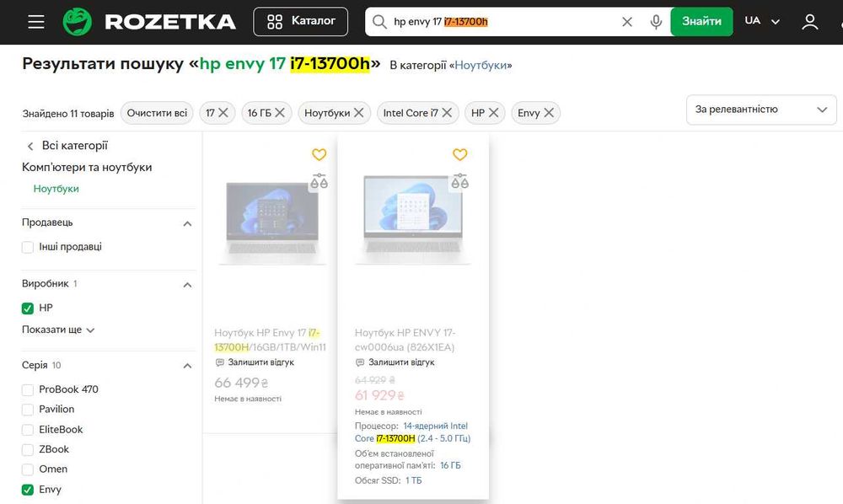Collapse the Виробник filter section
This screenshot has width=843, height=504.
tap(187, 285)
